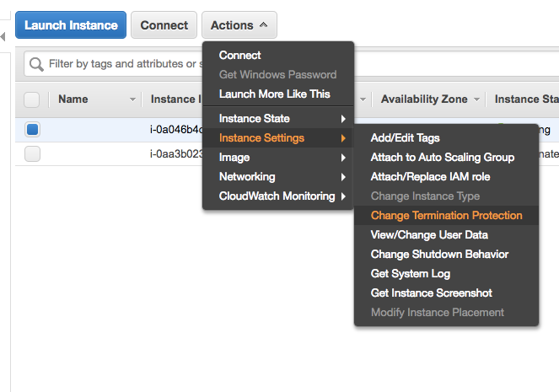Collapse sidebar using left arrow icon
Viewport: 559px width, 392px height.
3,36
